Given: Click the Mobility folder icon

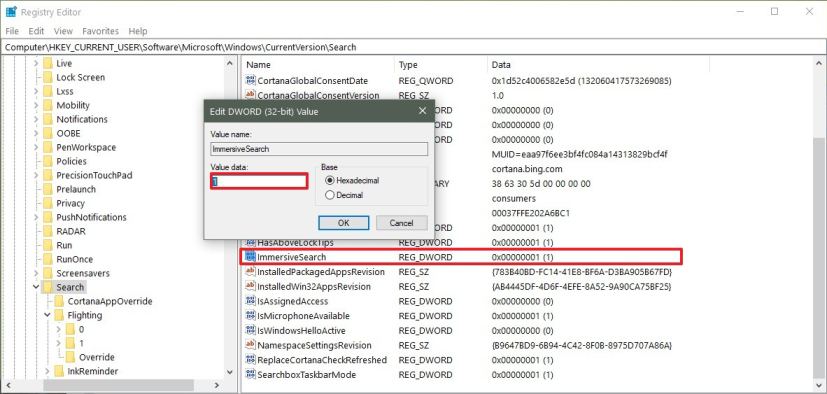Looking at the screenshot, I should (47, 105).
